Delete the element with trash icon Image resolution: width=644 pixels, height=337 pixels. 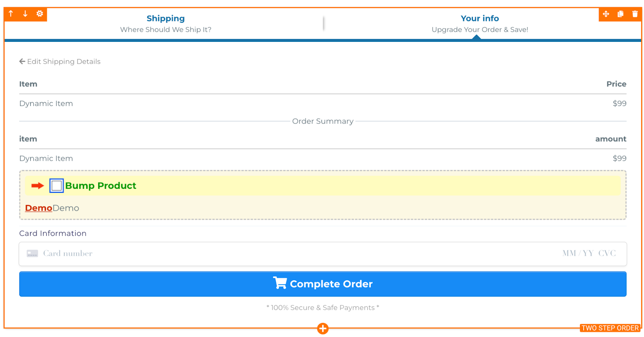[x=635, y=14]
